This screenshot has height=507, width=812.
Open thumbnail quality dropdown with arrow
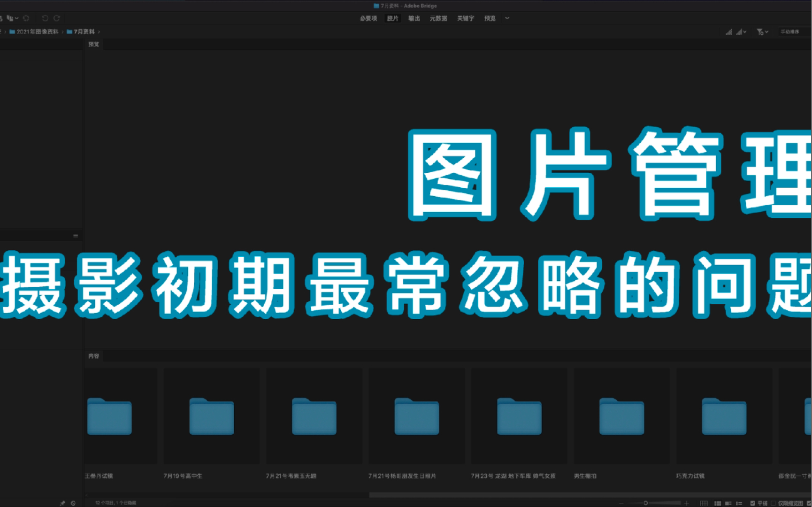741,32
